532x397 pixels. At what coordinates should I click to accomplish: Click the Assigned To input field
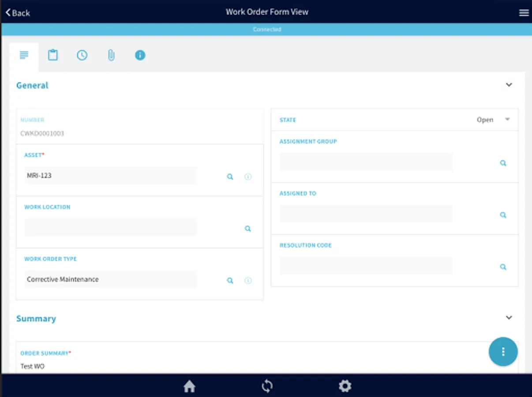click(366, 214)
